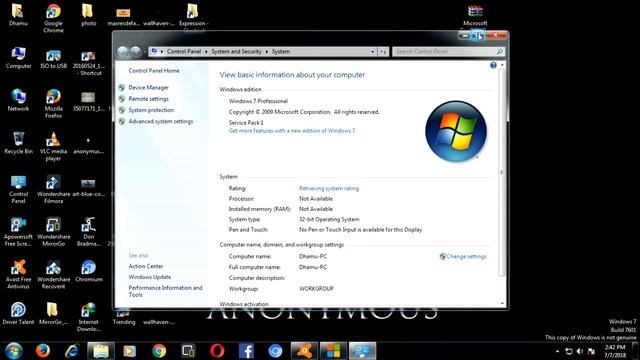Click the Avast Free Antivirus desktop icon
The image size is (640, 360).
(x=18, y=274)
